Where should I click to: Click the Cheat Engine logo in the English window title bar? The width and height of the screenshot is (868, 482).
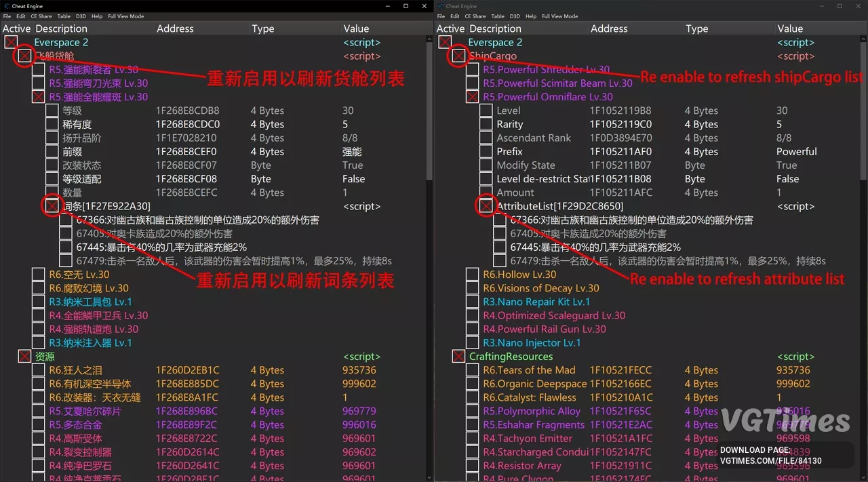point(440,6)
